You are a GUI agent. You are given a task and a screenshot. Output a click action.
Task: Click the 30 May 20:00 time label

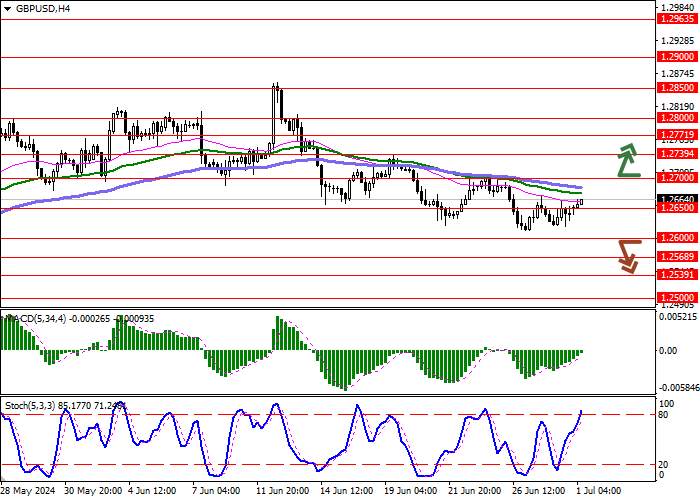[93, 491]
